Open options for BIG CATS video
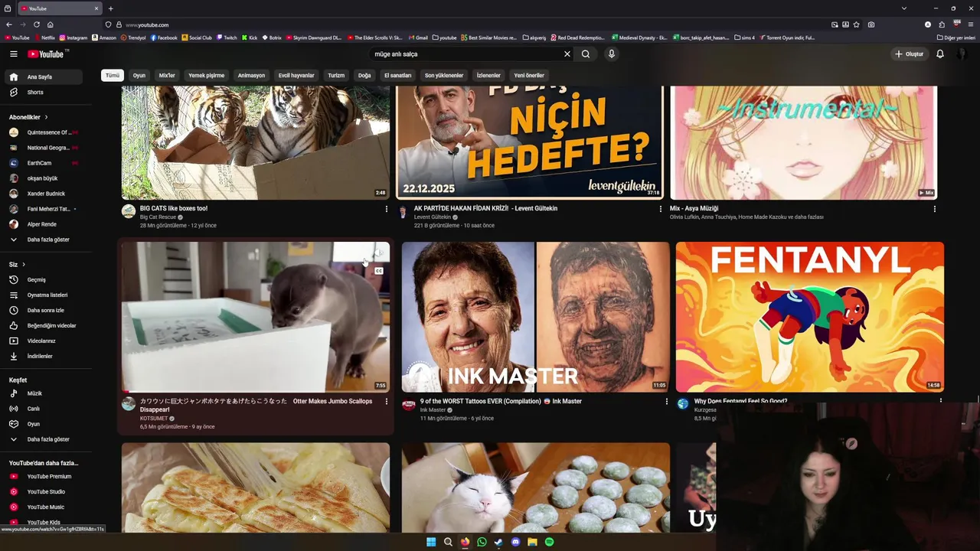 (x=386, y=209)
